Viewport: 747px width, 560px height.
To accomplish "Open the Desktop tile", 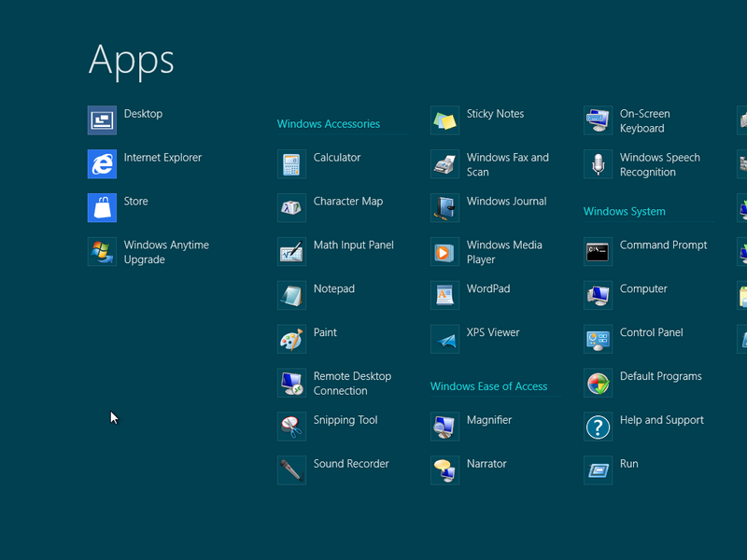I will (102, 120).
